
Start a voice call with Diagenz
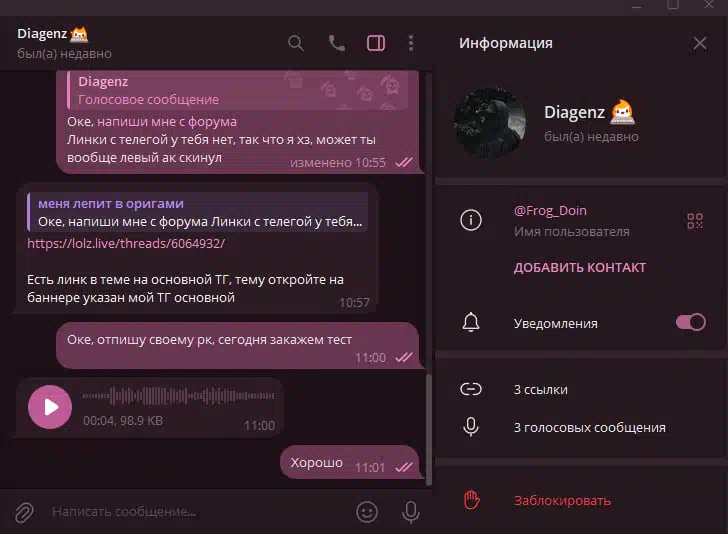coord(337,43)
